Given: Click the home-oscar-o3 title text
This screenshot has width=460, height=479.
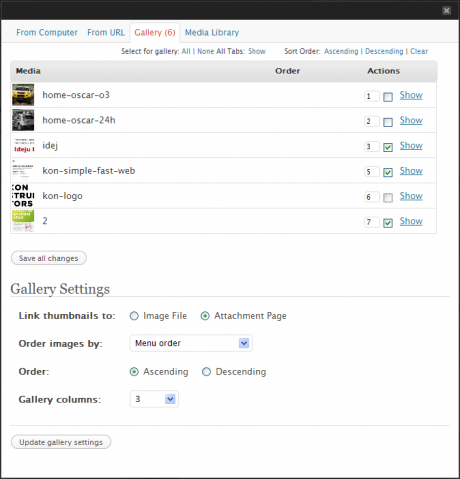Looking at the screenshot, I should point(76,95).
